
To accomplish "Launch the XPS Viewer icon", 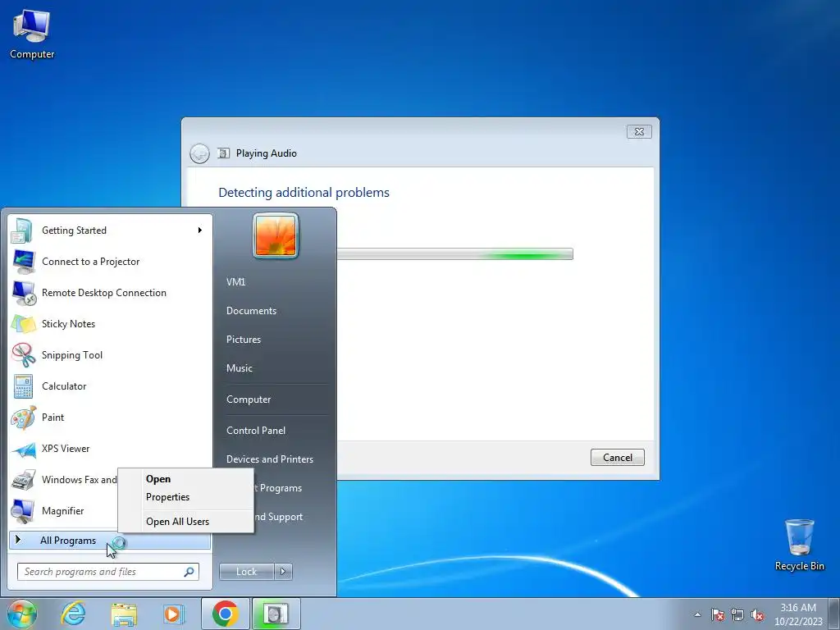I will (x=22, y=449).
